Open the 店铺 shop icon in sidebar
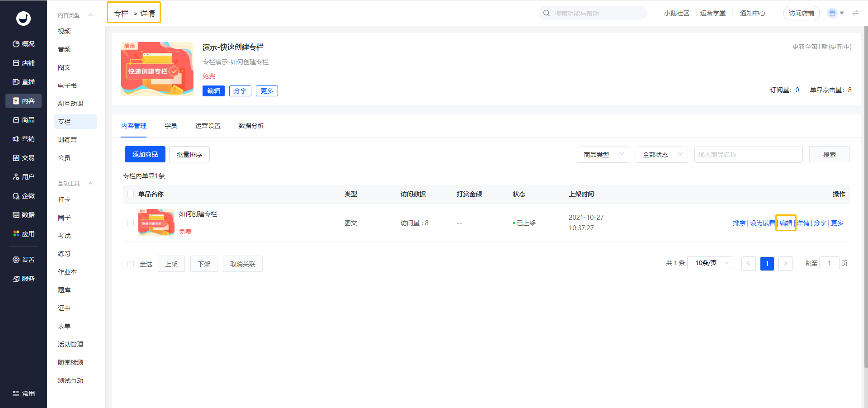 pos(16,63)
